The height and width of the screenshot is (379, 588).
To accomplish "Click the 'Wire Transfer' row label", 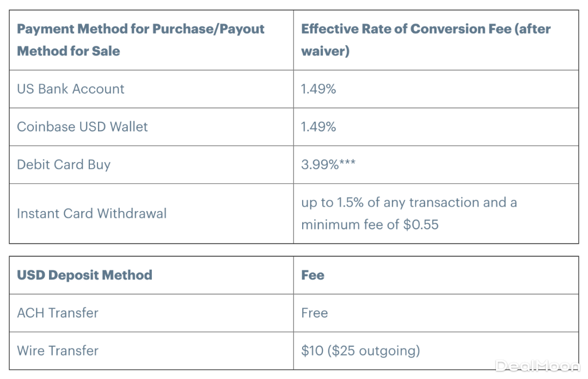I will pos(58,351).
